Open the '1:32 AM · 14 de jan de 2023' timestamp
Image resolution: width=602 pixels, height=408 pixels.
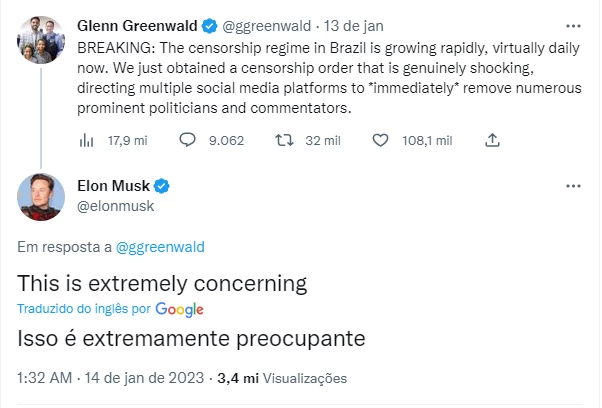pos(111,379)
